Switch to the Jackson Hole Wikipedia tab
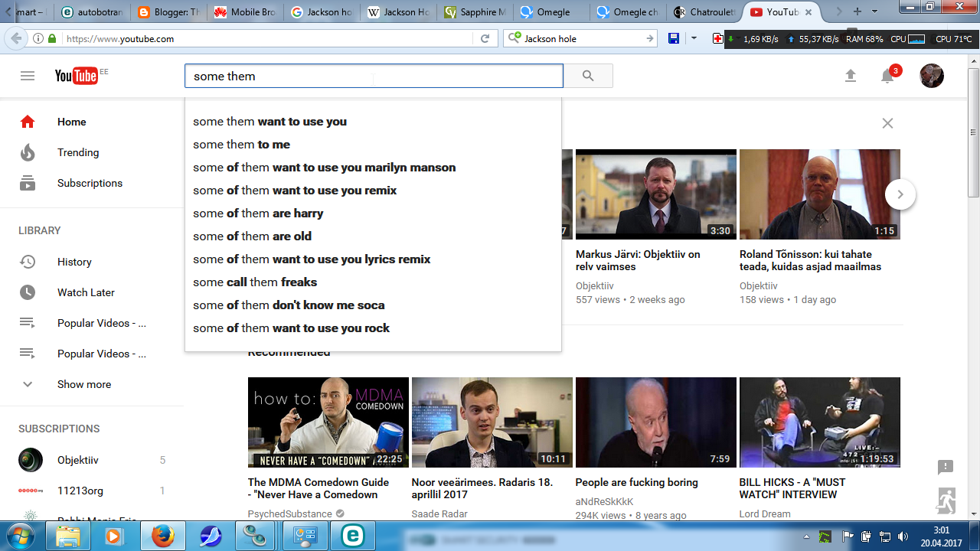Image resolution: width=980 pixels, height=551 pixels. pos(397,12)
